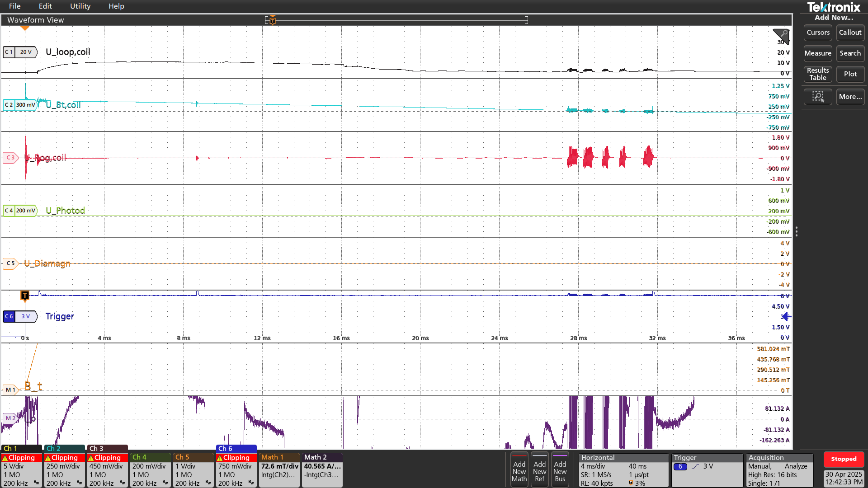The height and width of the screenshot is (488, 868).
Task: Click the trigger level arrow on right edge
Action: (x=787, y=316)
